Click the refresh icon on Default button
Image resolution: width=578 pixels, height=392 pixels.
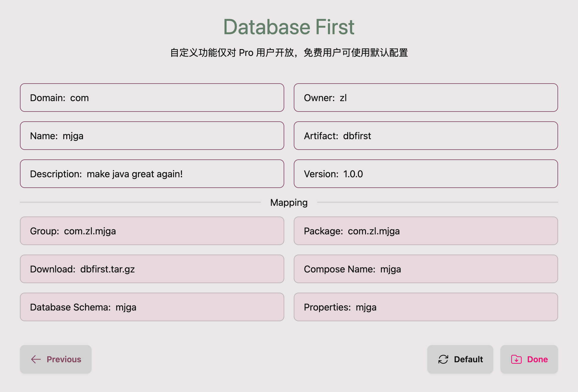click(443, 359)
